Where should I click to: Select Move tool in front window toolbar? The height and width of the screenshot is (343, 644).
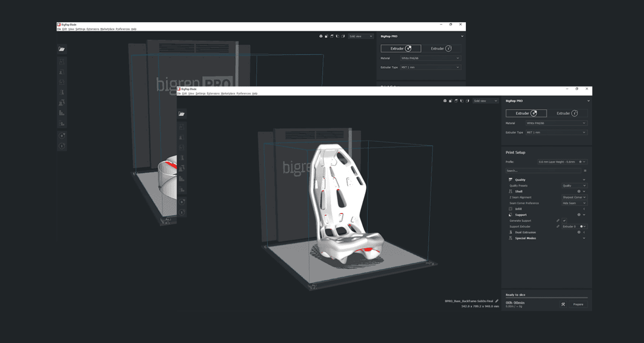pyautogui.click(x=182, y=127)
